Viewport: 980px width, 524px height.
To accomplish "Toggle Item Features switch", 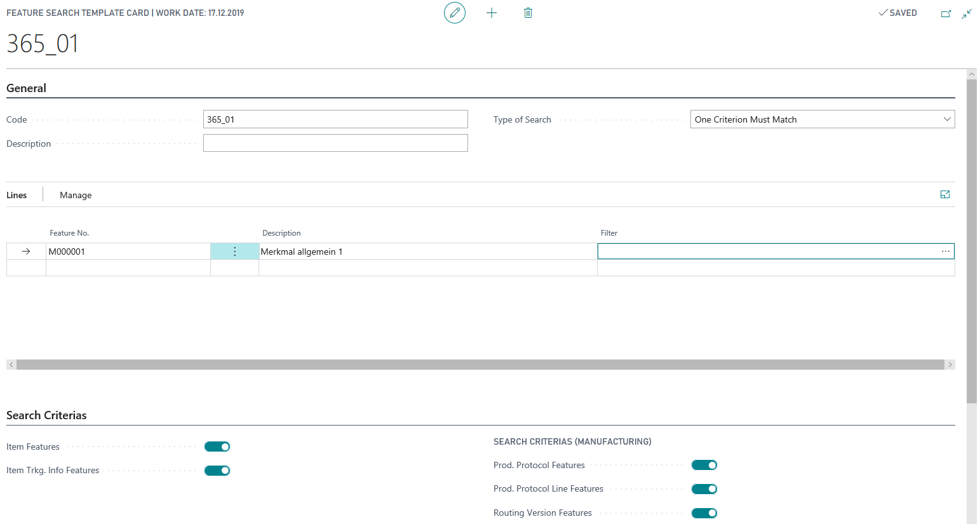I will (217, 447).
